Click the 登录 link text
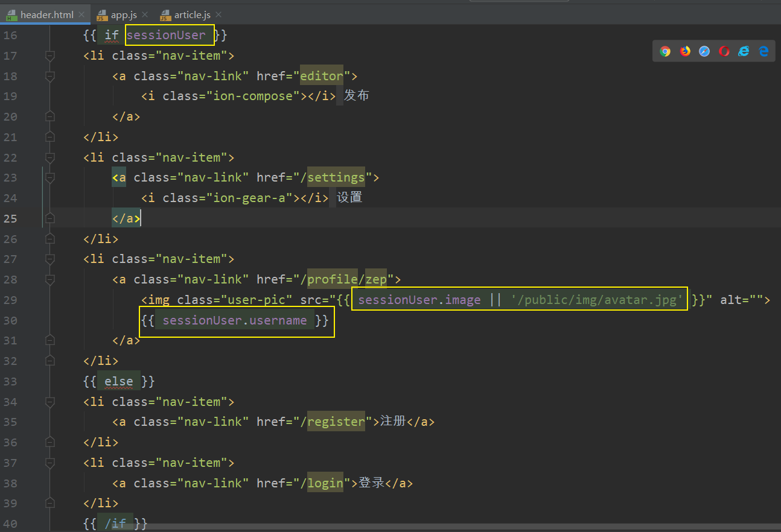Viewport: 781px width, 532px height. [371, 483]
